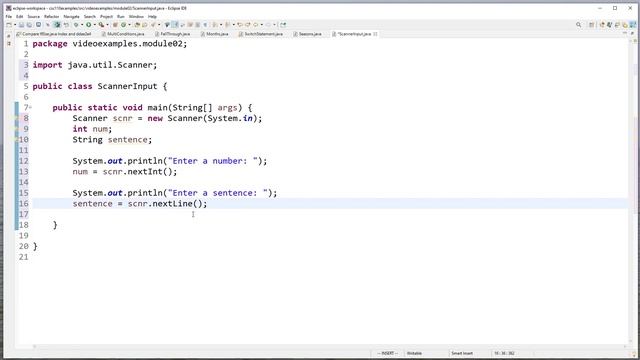Open the External Tools dropdown arrow
The height and width of the screenshot is (360, 640).
coord(107,25)
